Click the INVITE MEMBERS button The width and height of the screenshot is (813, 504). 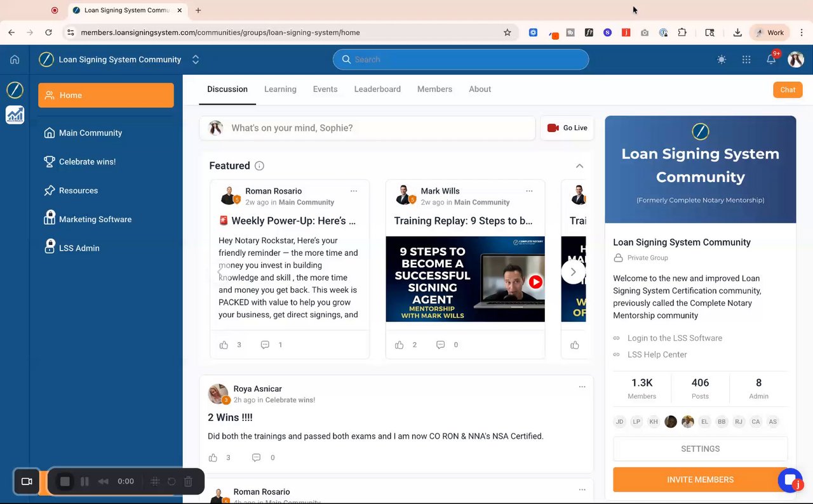click(700, 480)
